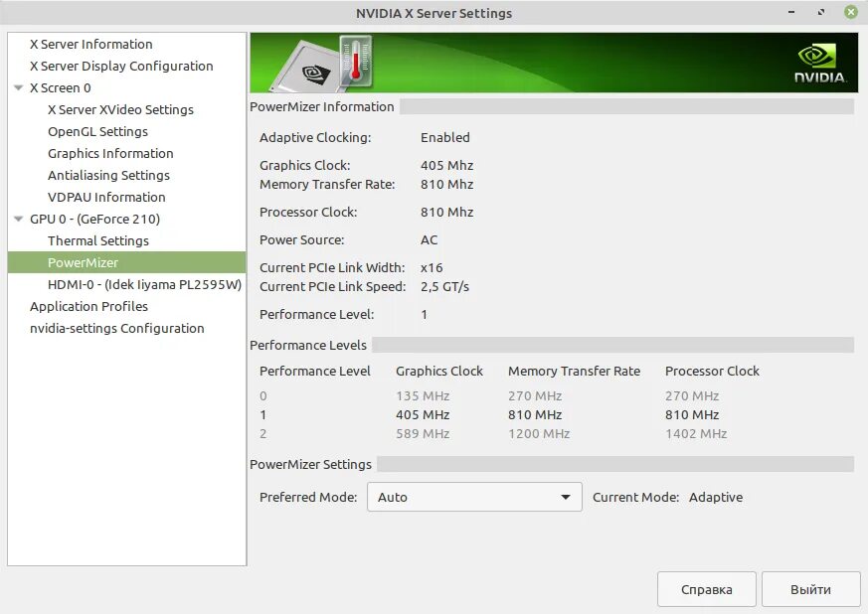Select GPU 0 - (GeForce 210) entry
Viewport: 868px width, 614px height.
[x=95, y=219]
